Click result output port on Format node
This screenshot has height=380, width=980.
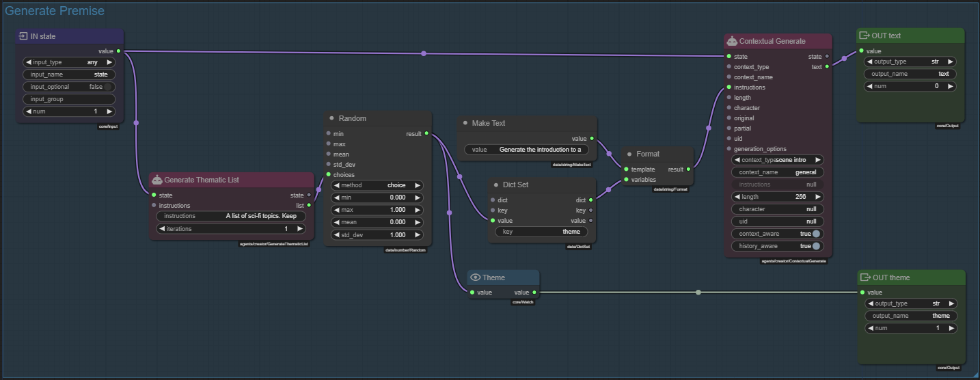(x=689, y=169)
